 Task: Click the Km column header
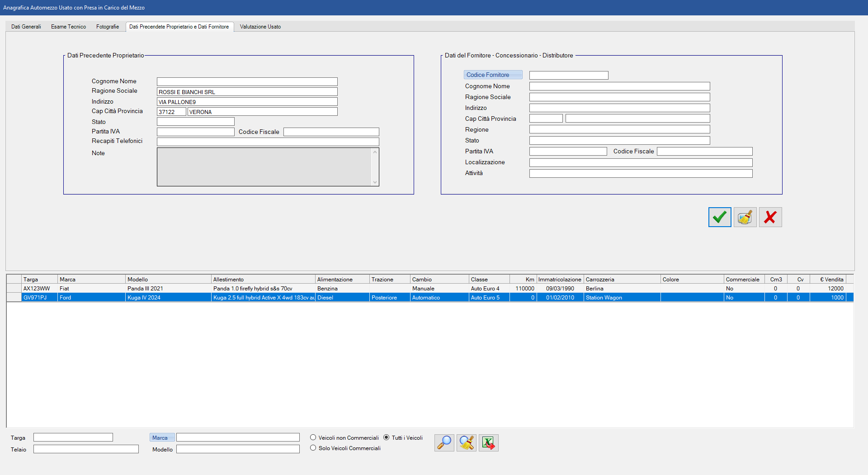(x=523, y=279)
